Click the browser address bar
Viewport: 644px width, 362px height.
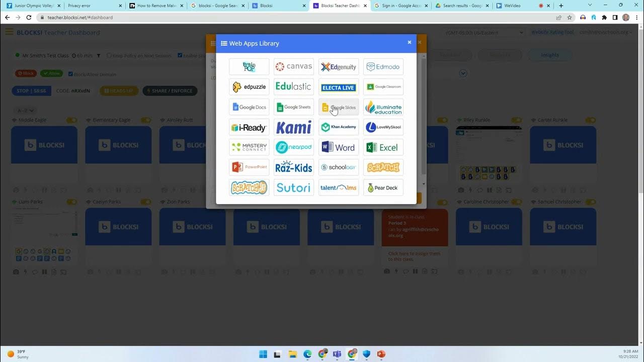[297, 17]
